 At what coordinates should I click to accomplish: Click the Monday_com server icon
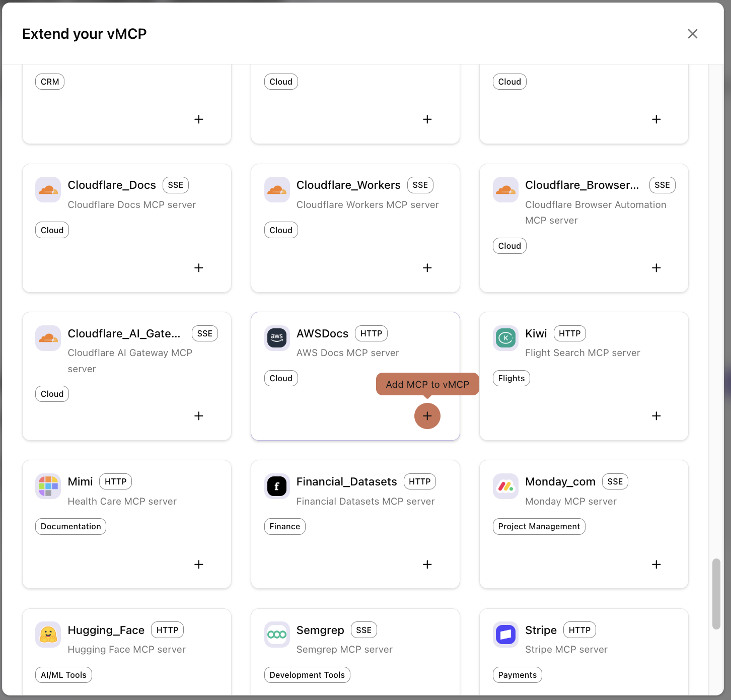tap(505, 486)
